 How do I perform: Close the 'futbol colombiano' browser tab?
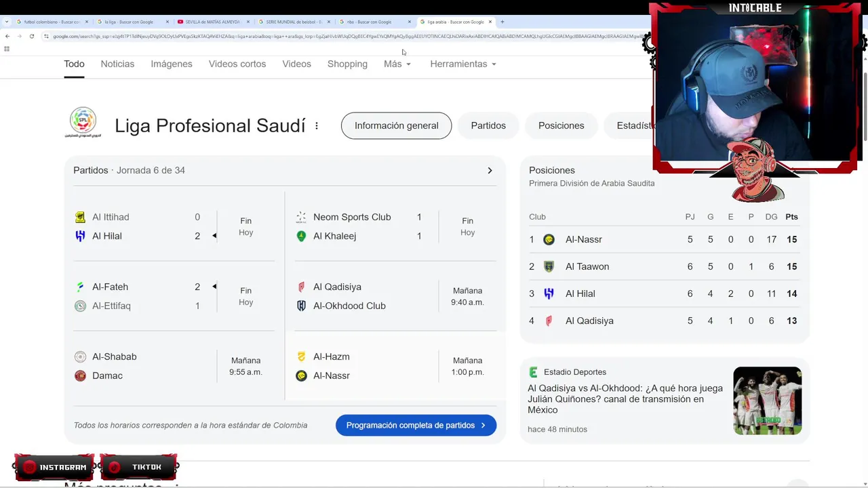pyautogui.click(x=86, y=22)
